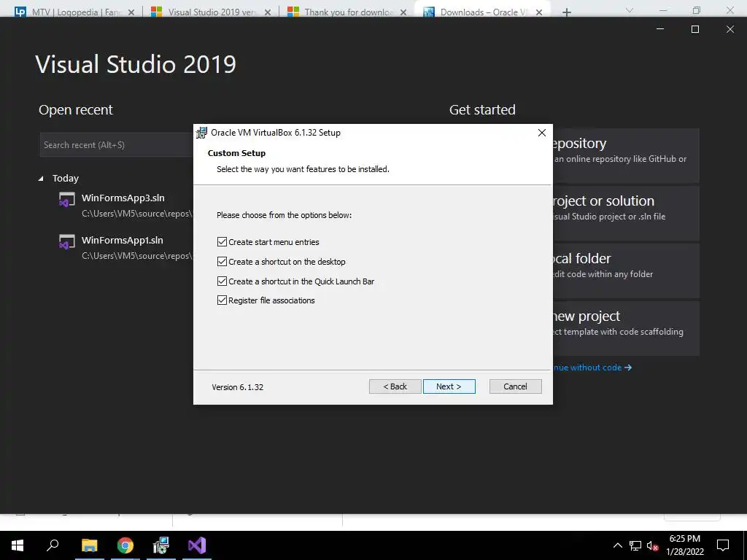
Task: Click the VirtualBox installer icon in dialog title
Action: [202, 133]
